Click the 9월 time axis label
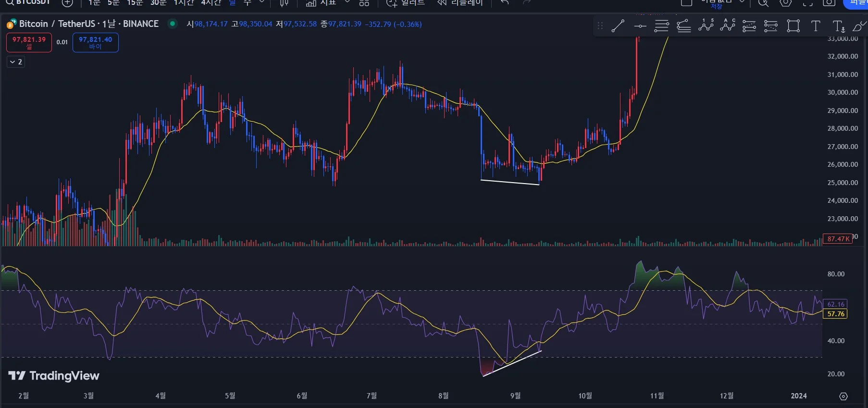Image resolution: width=868 pixels, height=408 pixels. click(x=515, y=396)
